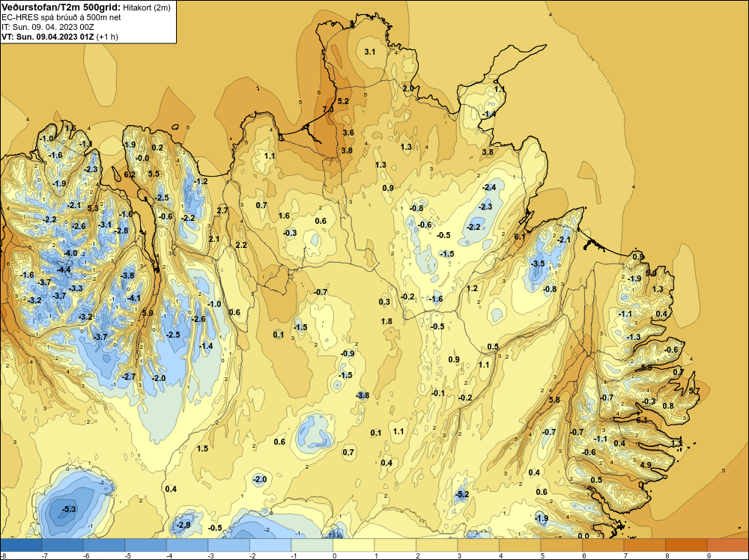Click the '-5' tick on the color scale

point(127,556)
